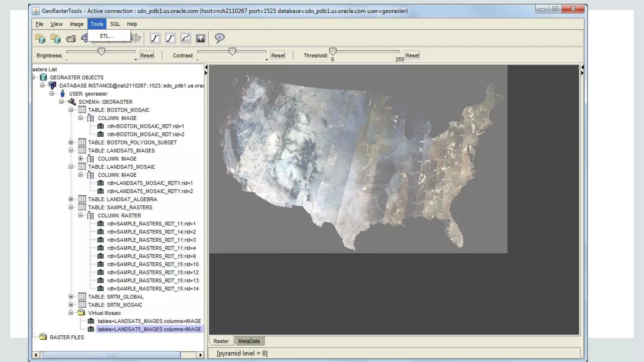This screenshot has height=362, width=644.
Task: Open the color histogram chart icon
Action: tap(201, 38)
